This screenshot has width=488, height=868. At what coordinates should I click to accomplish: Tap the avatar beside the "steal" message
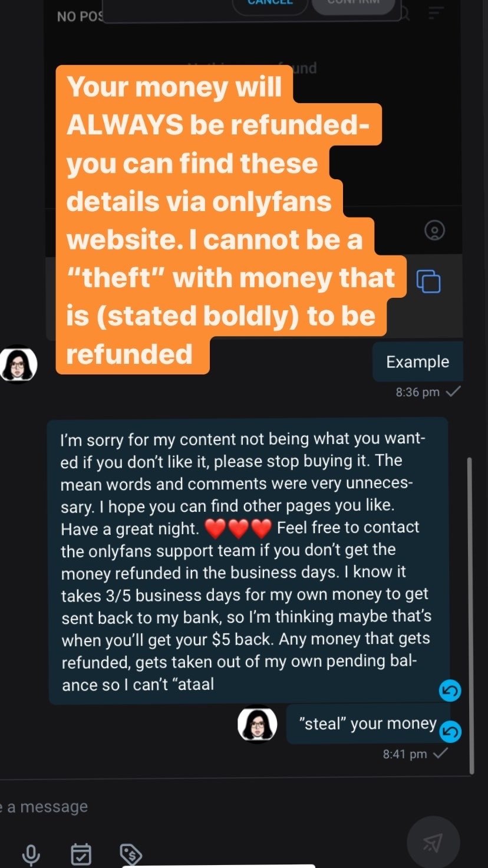pos(258,724)
